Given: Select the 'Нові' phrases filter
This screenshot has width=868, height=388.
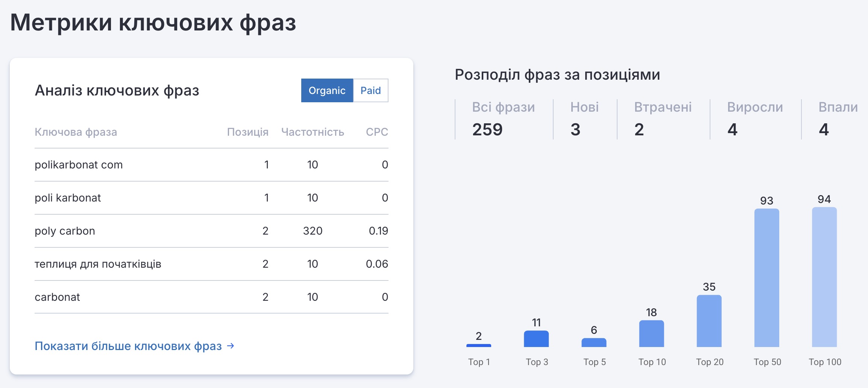Looking at the screenshot, I should coord(584,119).
